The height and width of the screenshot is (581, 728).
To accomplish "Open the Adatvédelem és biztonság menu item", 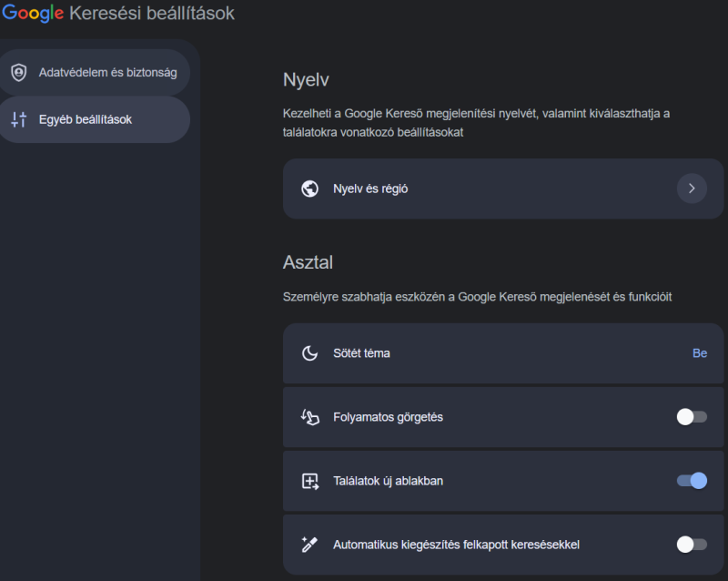I will [x=95, y=73].
